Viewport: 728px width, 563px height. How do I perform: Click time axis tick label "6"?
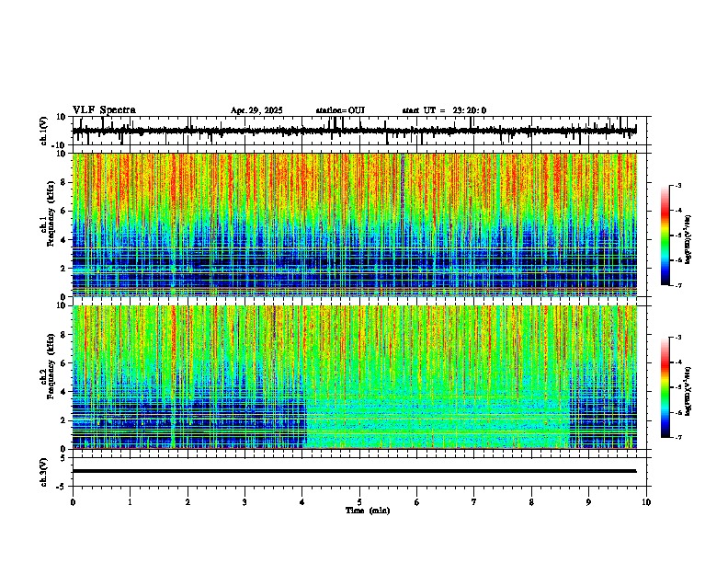click(x=417, y=502)
